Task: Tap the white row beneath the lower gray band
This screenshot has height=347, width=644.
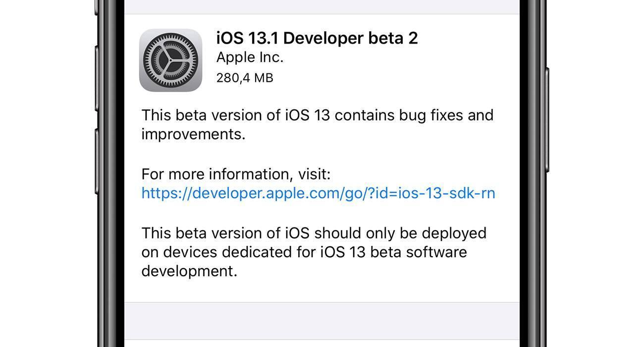Action: pyautogui.click(x=322, y=344)
